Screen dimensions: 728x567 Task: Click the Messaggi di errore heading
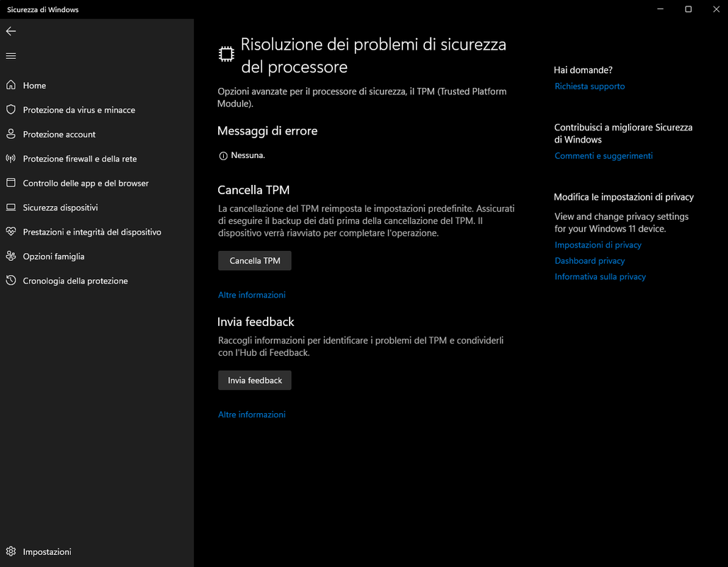(268, 131)
